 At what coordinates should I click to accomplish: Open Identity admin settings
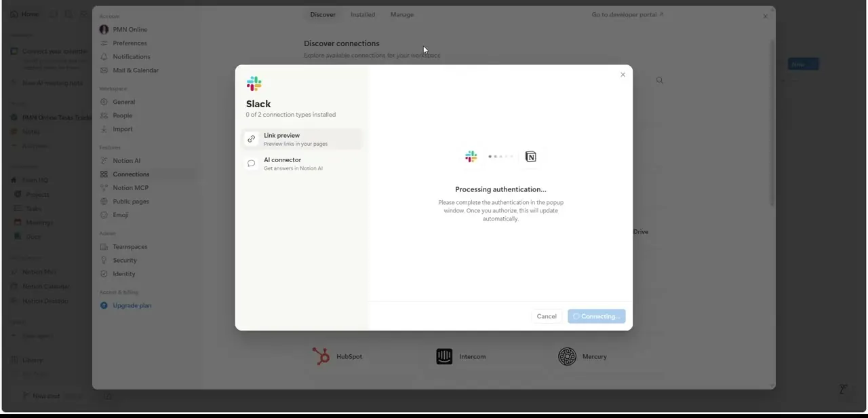[147, 274]
